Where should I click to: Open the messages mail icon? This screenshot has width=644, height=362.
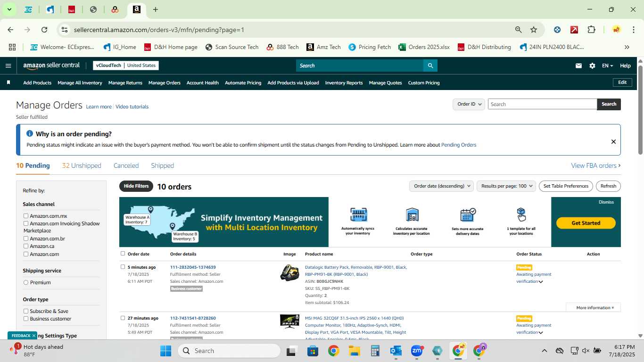(x=578, y=66)
